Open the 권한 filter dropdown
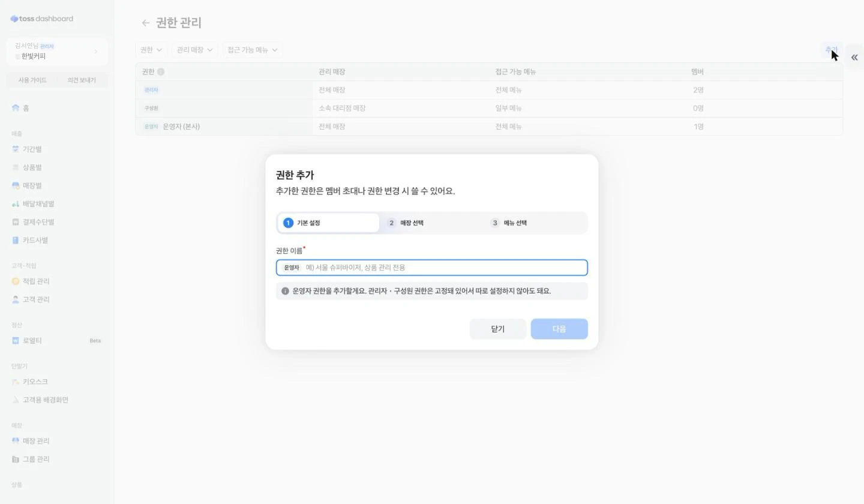Image resolution: width=864 pixels, height=504 pixels. 151,50
